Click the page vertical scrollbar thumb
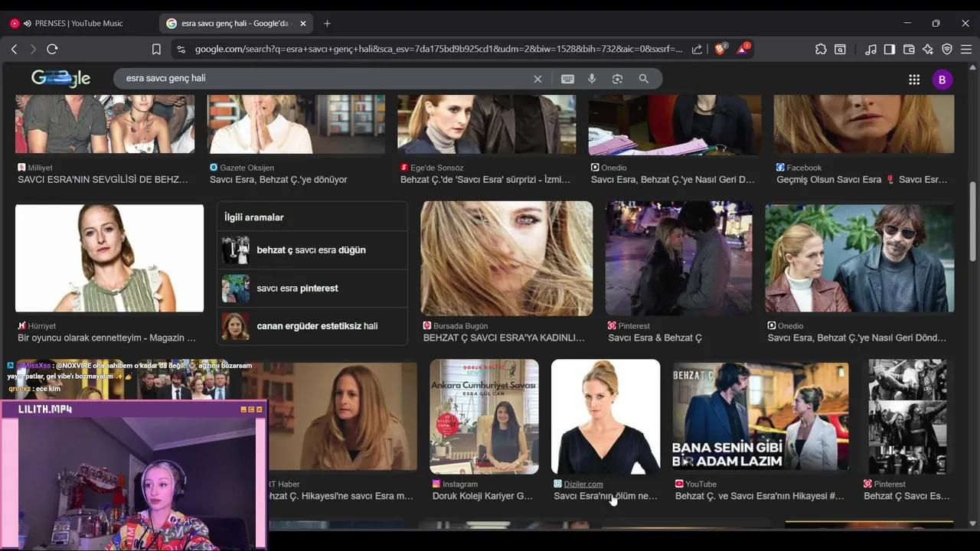 tap(972, 220)
